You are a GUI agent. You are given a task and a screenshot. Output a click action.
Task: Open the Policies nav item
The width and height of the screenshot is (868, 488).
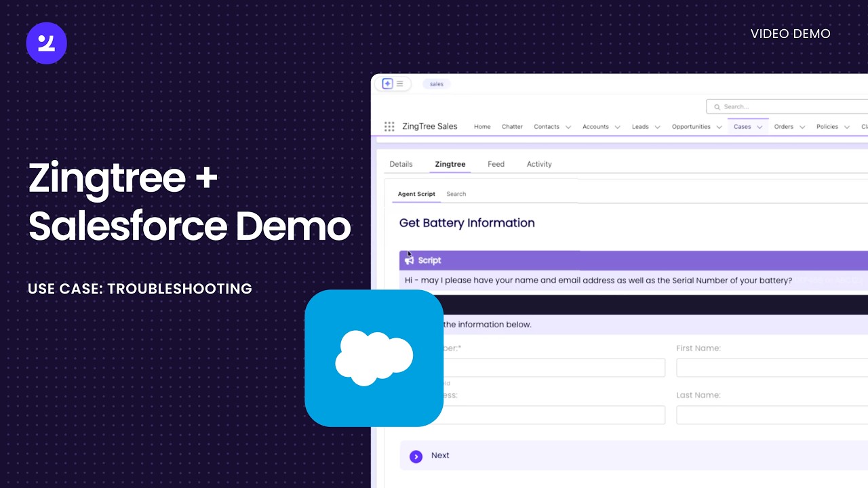827,127
